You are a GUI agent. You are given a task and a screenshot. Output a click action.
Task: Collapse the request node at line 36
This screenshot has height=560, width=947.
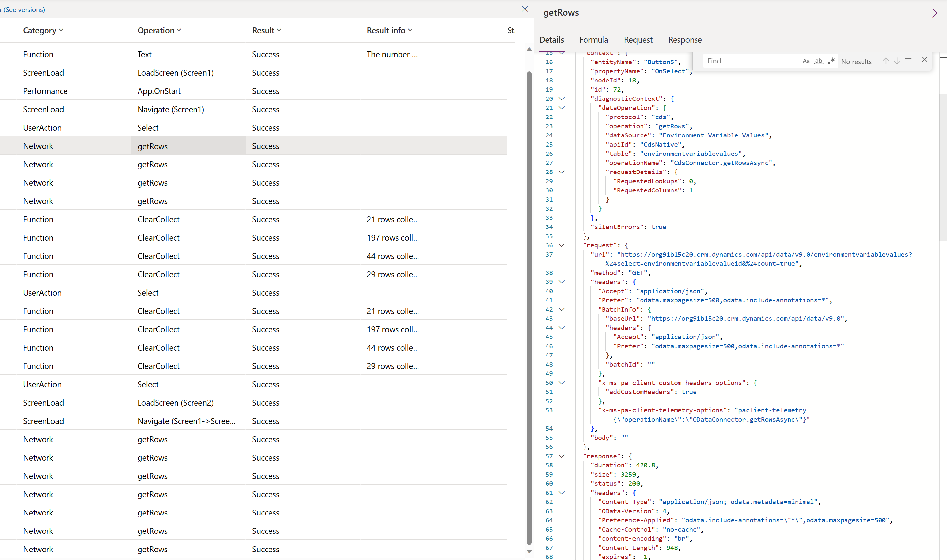[562, 245]
